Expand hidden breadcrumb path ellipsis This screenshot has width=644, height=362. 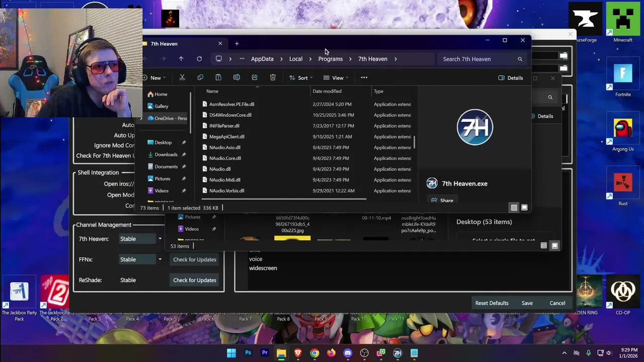(x=242, y=59)
